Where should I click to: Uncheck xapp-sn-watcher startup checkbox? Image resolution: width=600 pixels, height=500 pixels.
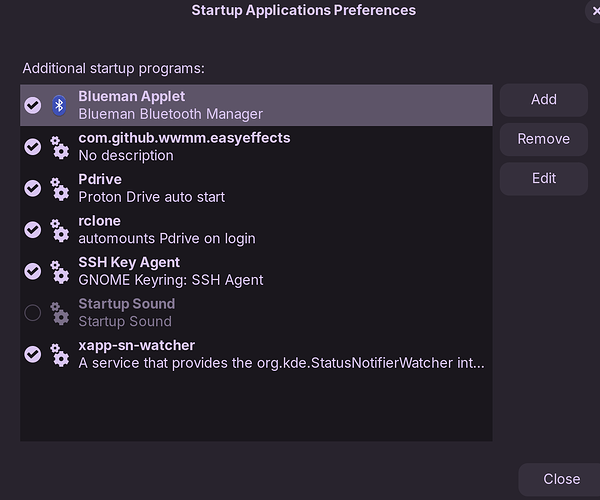point(33,354)
